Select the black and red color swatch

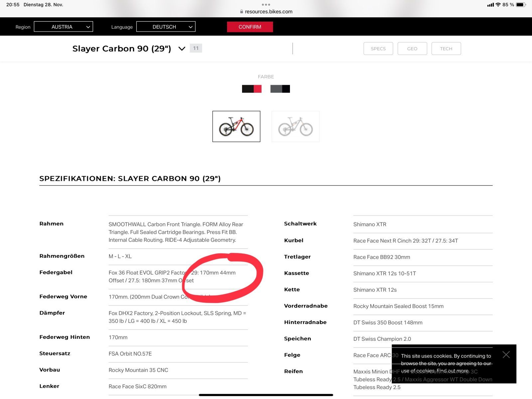pyautogui.click(x=252, y=89)
